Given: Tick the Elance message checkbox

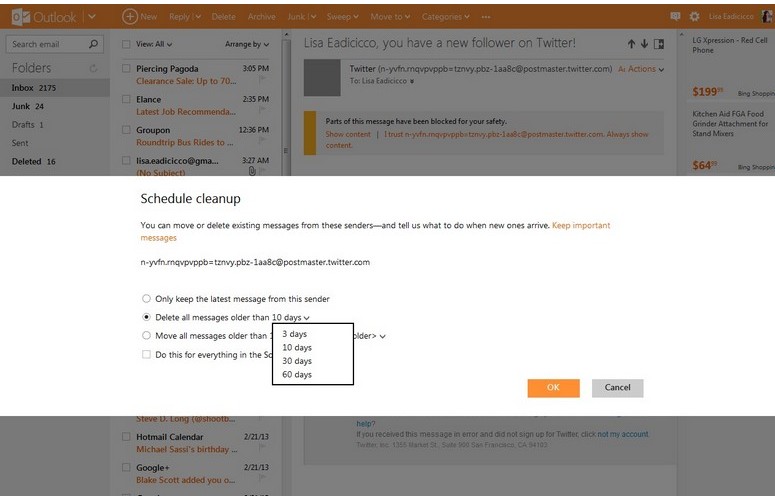Looking at the screenshot, I should (x=126, y=99).
